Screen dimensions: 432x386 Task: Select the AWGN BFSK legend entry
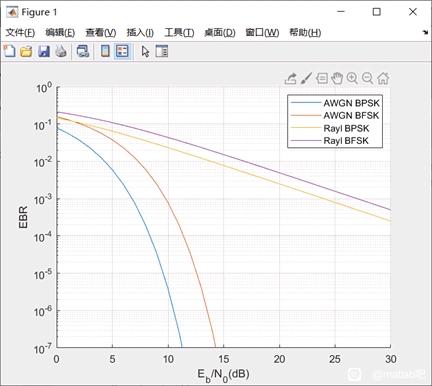[335, 115]
